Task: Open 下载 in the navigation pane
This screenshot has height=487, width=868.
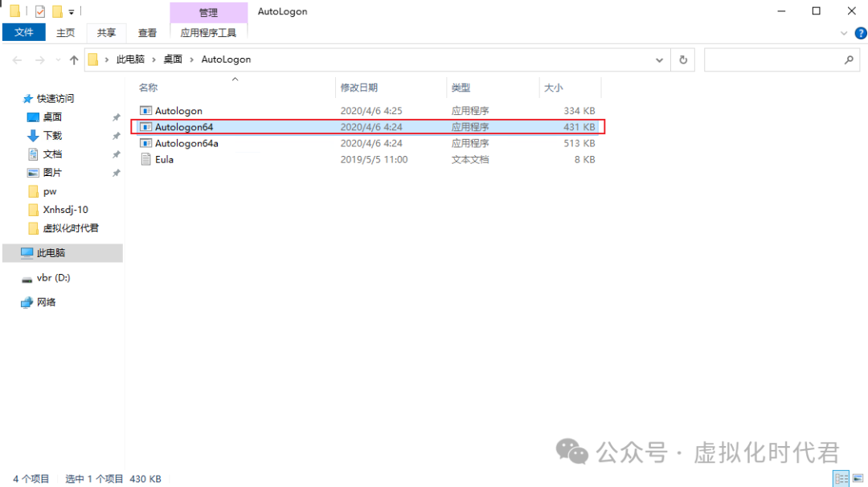Action: click(x=52, y=135)
